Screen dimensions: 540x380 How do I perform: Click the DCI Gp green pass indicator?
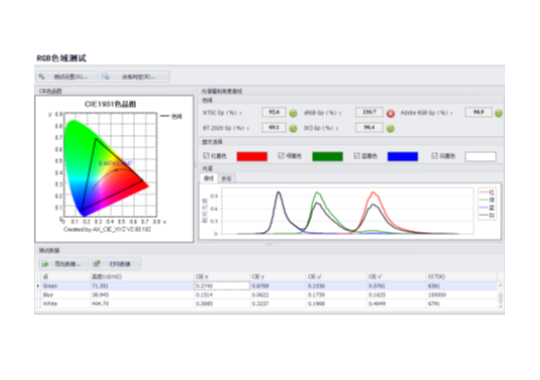point(391,129)
